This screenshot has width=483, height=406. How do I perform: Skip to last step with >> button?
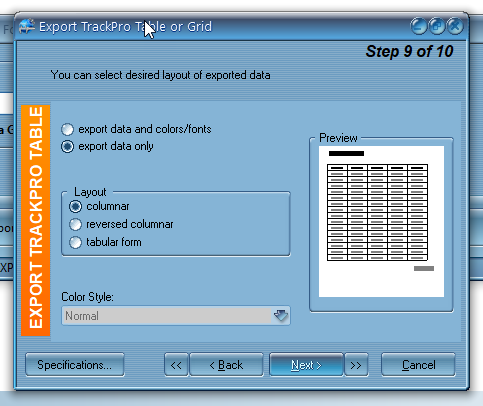[356, 365]
